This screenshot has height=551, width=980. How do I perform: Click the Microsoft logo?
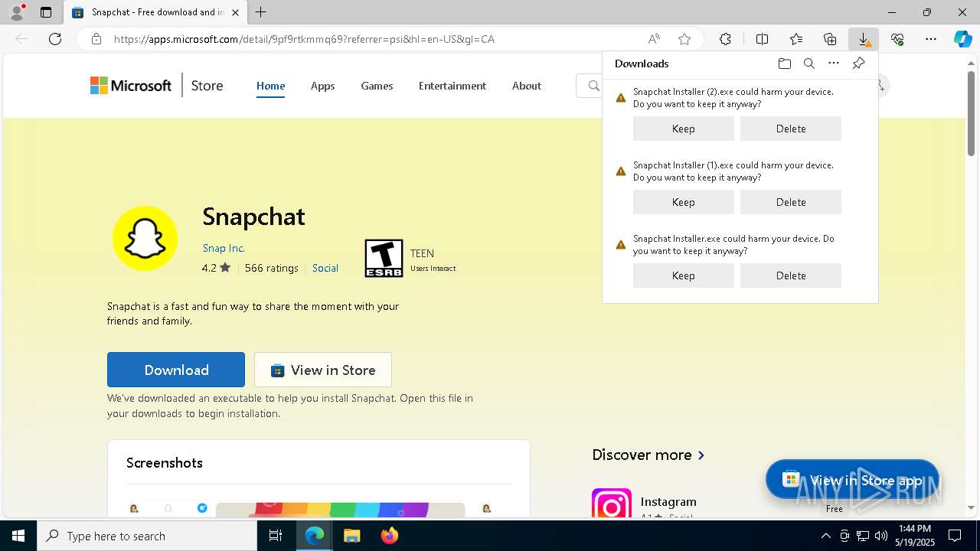coord(131,86)
